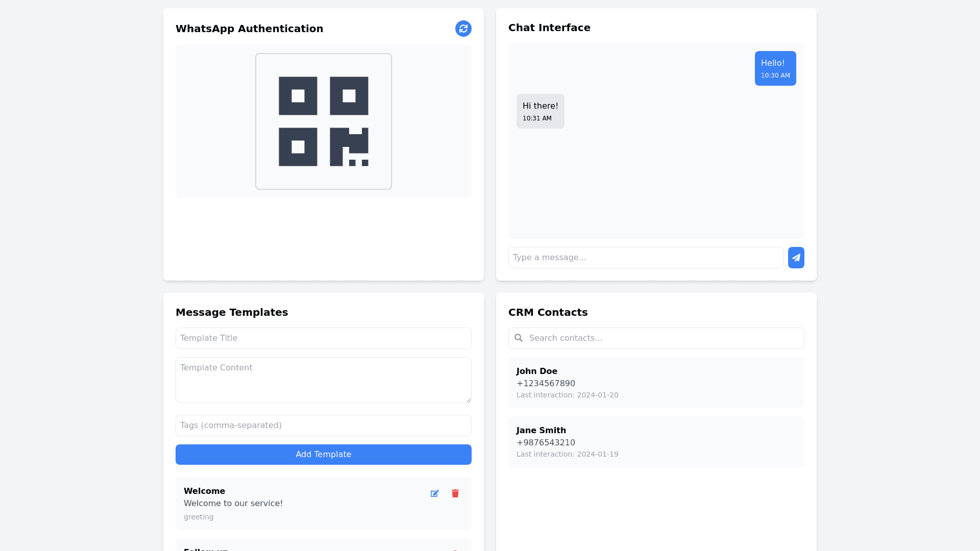Click the greeting tag label

tap(199, 517)
